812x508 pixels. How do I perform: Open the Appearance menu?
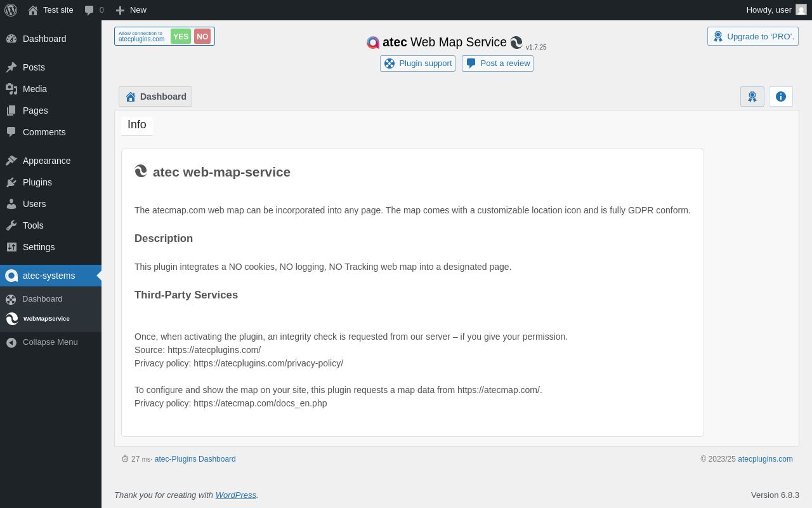(46, 161)
